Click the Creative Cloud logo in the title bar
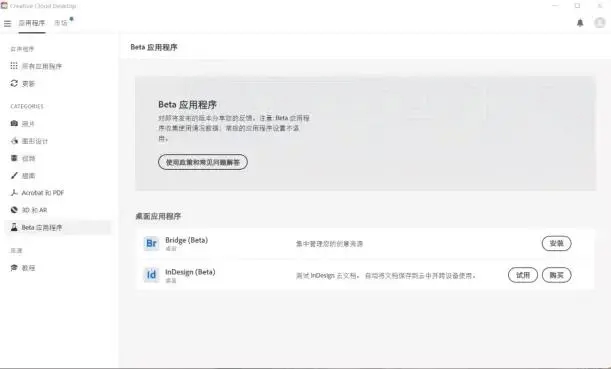 tap(4, 5)
